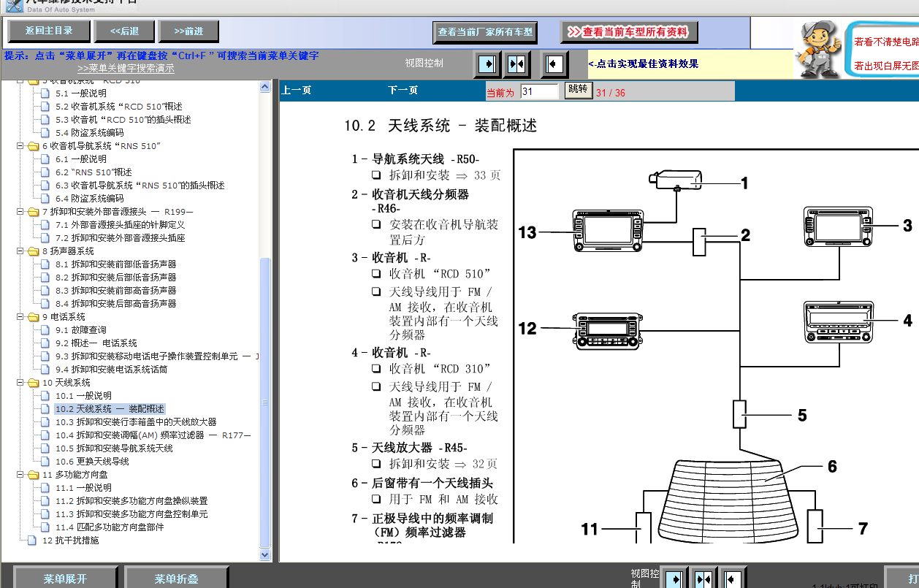Click first top 视图控制 arrow icon

487,64
